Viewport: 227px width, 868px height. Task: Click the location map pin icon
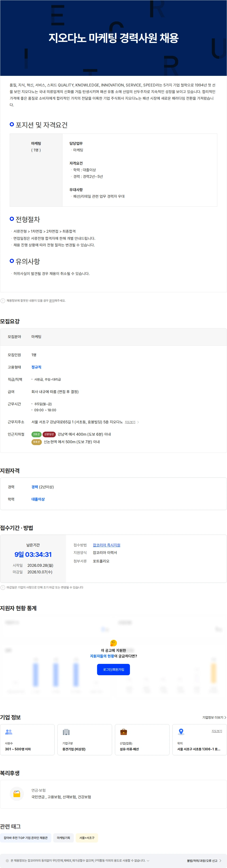pos(181,732)
